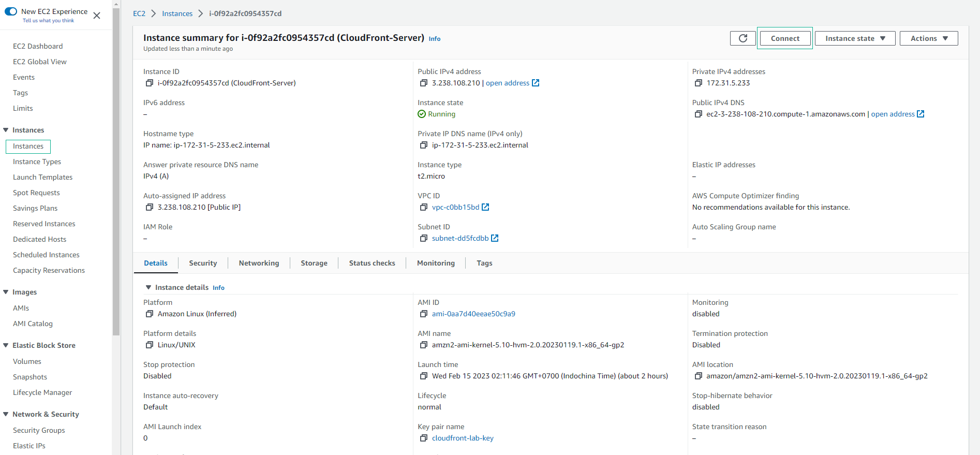The width and height of the screenshot is (980, 455).
Task: Click the 'Running' instance state text
Action: pos(441,114)
